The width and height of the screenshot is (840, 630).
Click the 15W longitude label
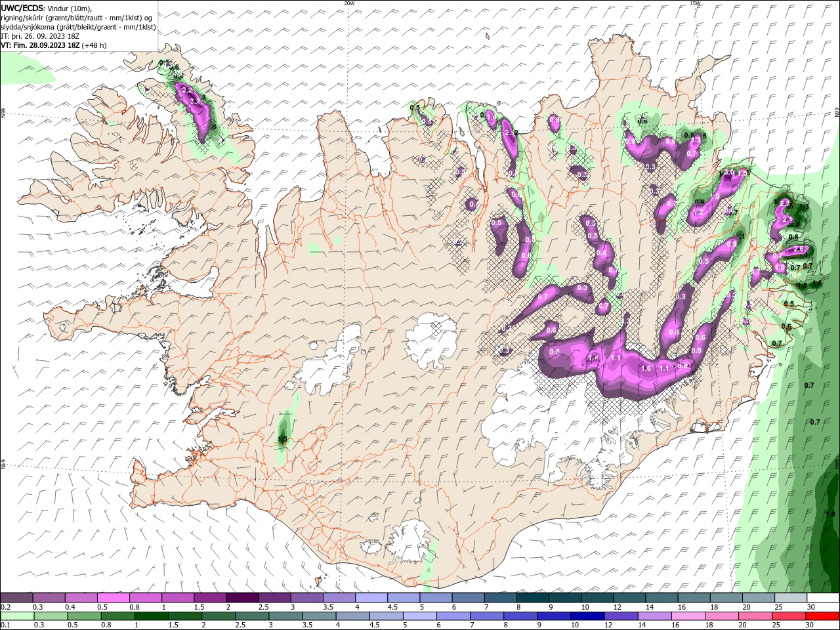click(695, 3)
